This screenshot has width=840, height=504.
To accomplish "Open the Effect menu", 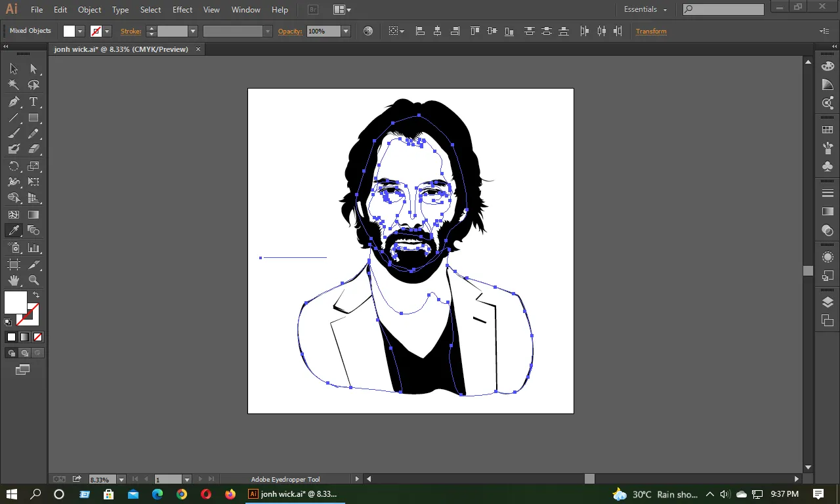I will 182,10.
